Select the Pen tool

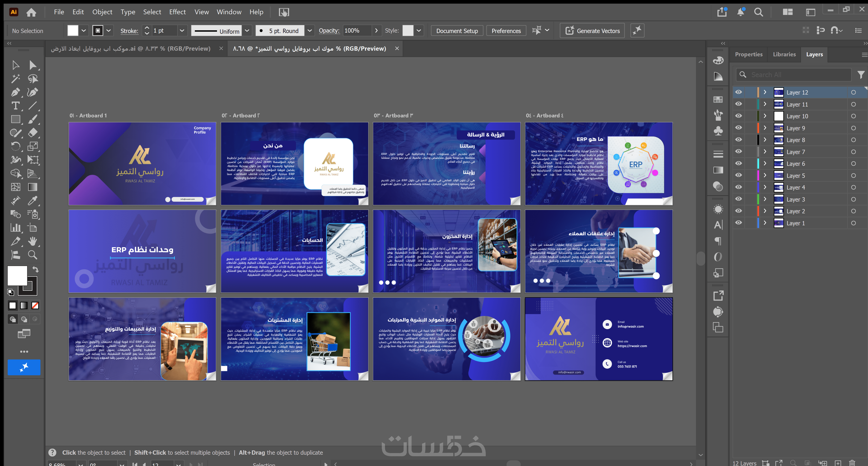[x=16, y=92]
